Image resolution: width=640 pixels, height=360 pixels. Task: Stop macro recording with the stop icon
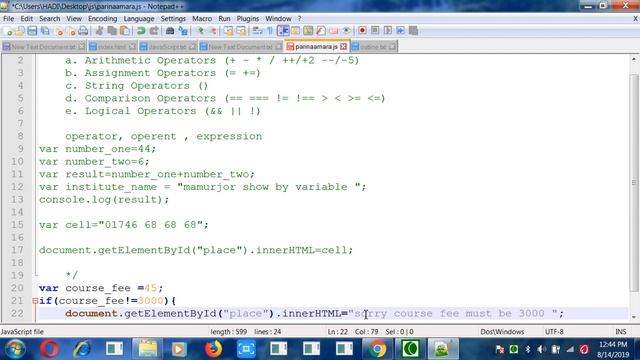coord(375,31)
